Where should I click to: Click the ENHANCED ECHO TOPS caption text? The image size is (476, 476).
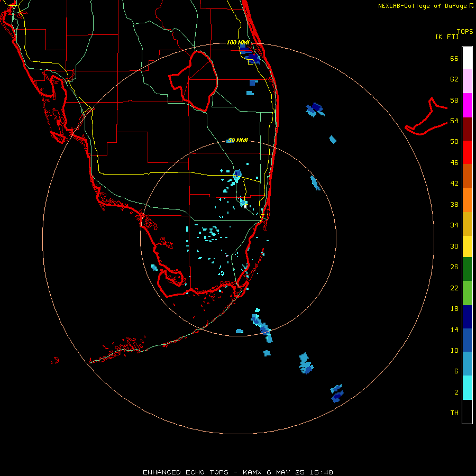point(186,472)
